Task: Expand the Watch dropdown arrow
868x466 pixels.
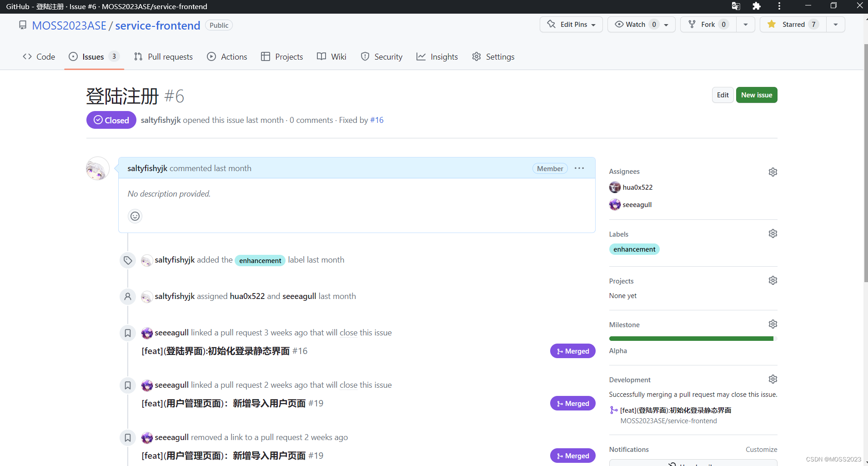Action: (666, 25)
